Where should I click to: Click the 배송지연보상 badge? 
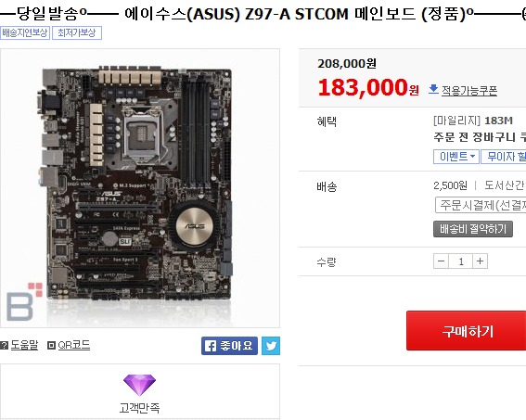pos(25,32)
